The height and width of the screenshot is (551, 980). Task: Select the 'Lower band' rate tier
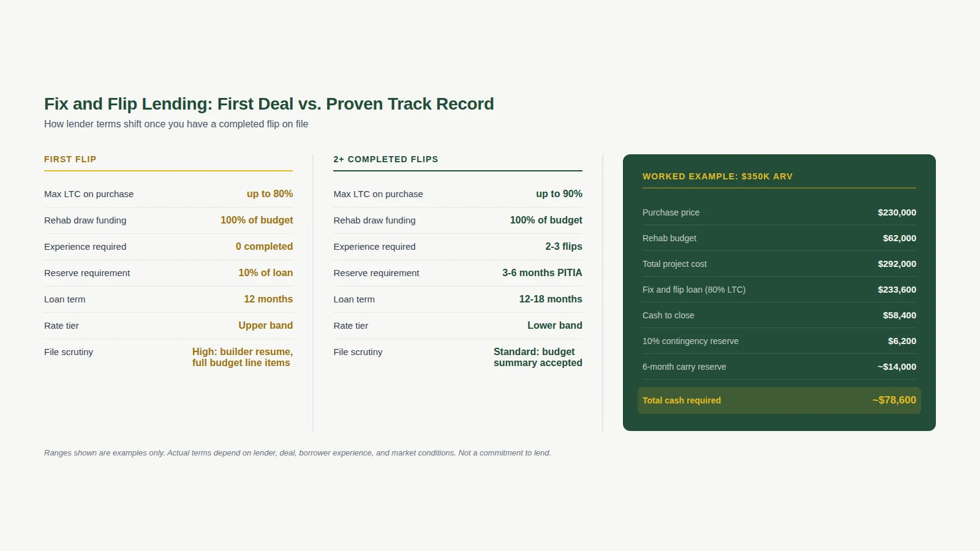[555, 325]
